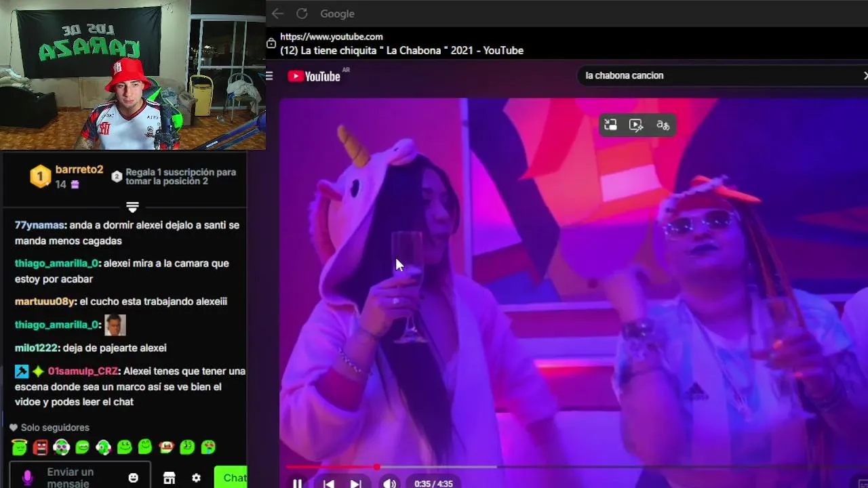This screenshot has height=488, width=868.
Task: Send message with green Chat button
Action: [x=232, y=477]
